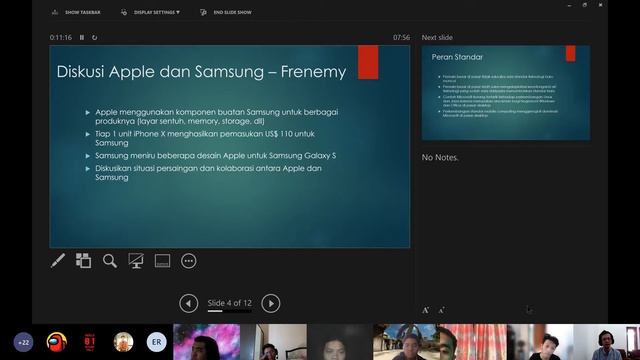Click bullet 'Samsung meniru beberapa desain Apple'
Image resolution: width=640 pixels, height=360 pixels.
point(216,156)
